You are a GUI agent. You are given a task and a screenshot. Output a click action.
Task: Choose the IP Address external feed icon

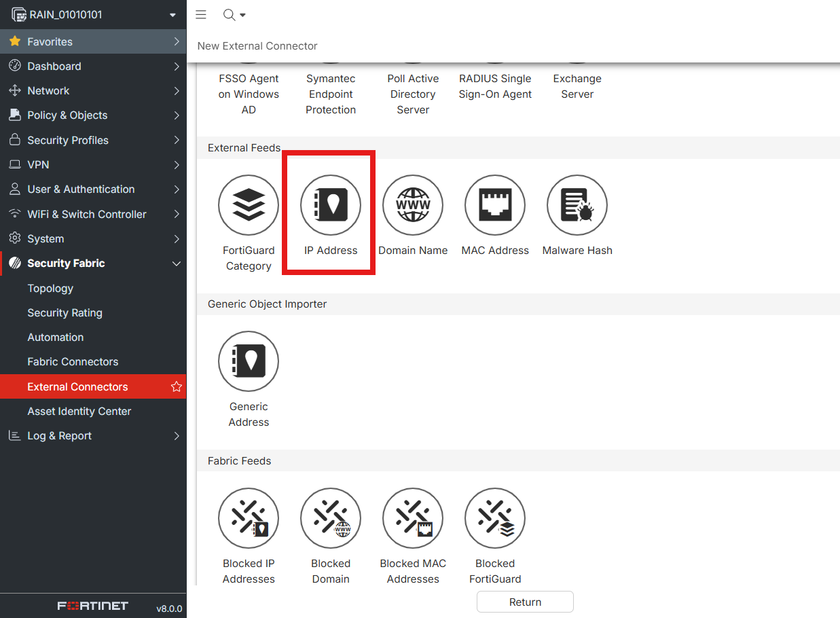point(331,205)
